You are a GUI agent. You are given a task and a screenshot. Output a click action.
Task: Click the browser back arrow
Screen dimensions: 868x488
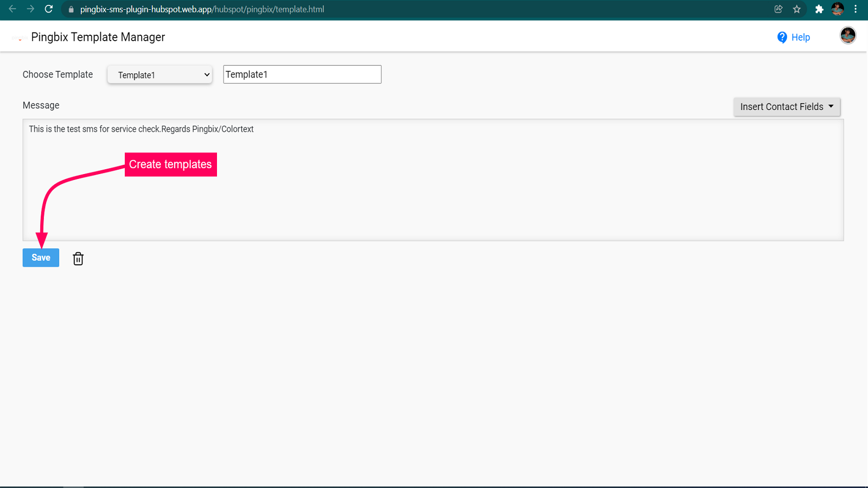pos(12,9)
